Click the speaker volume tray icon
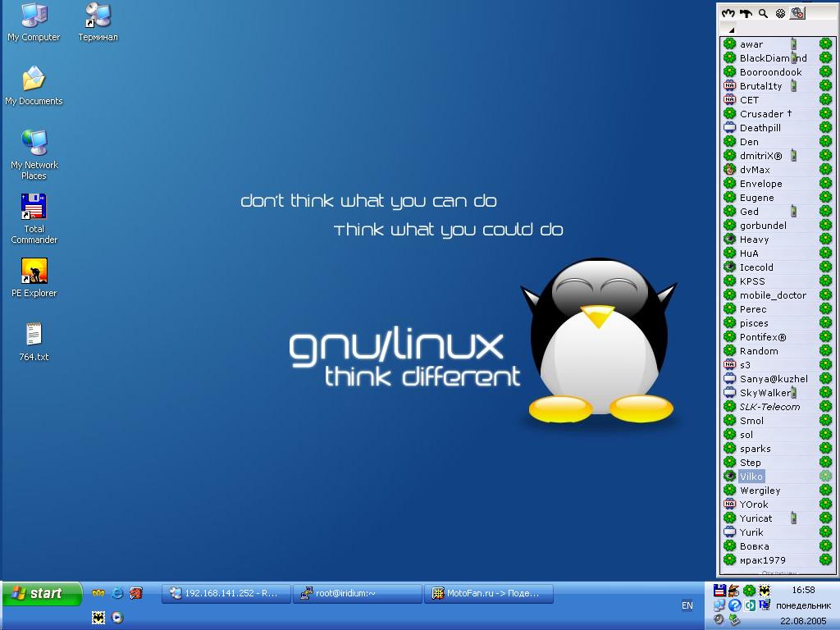 719,620
